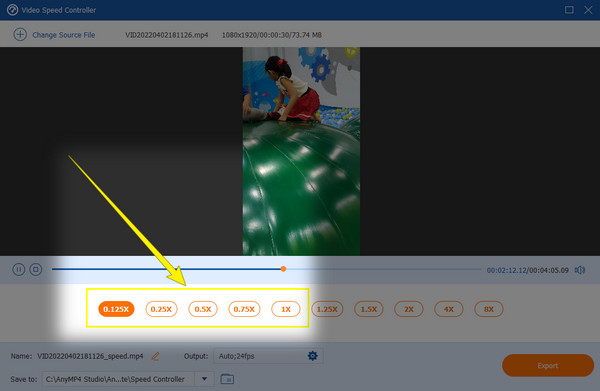Click the orange playhead on progress bar
This screenshot has height=391, width=600.
point(283,269)
